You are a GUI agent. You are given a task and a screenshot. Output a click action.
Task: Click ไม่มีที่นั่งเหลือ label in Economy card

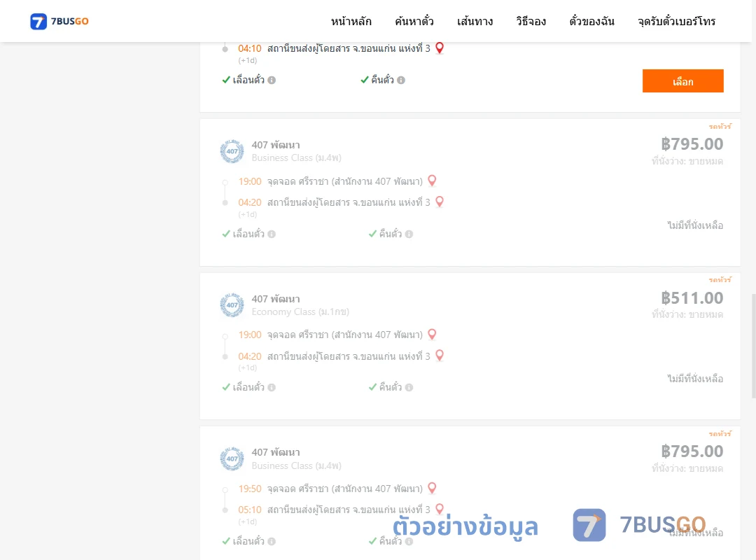(695, 379)
